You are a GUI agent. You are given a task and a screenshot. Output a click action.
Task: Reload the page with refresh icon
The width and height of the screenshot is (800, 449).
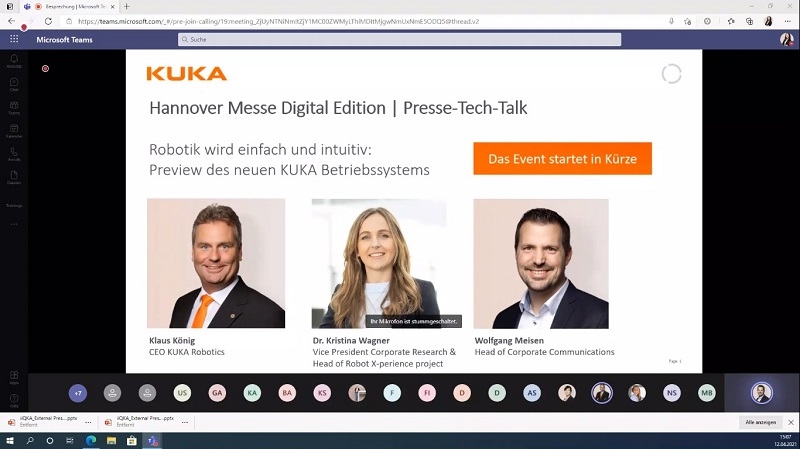(x=48, y=21)
